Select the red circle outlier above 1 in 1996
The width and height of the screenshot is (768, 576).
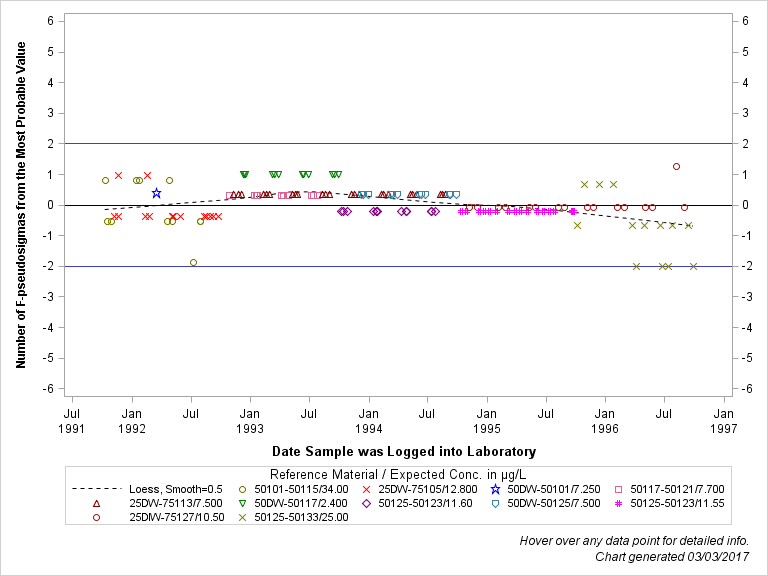[x=676, y=167]
